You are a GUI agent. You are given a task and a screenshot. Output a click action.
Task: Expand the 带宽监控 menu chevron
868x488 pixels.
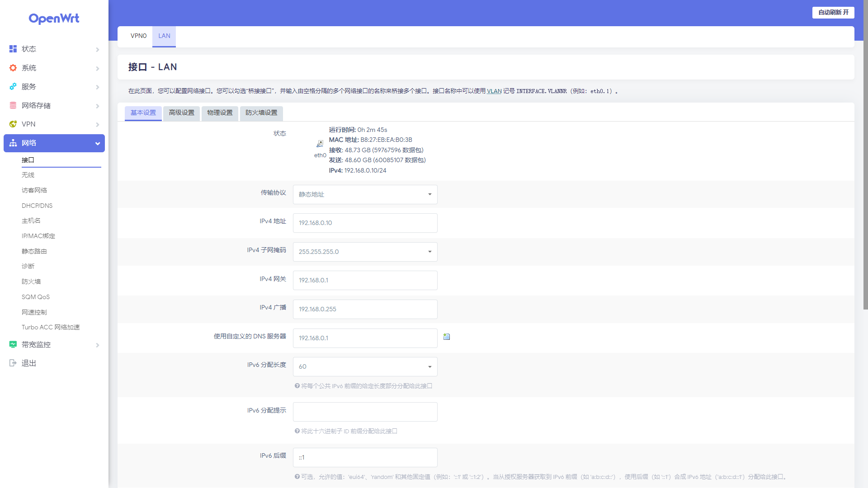coord(97,345)
